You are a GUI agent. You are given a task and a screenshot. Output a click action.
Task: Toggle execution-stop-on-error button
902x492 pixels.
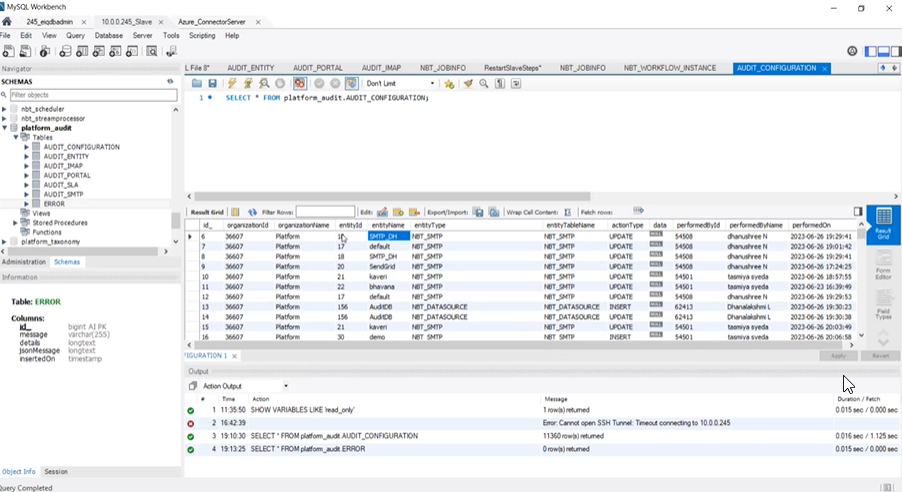click(300, 83)
